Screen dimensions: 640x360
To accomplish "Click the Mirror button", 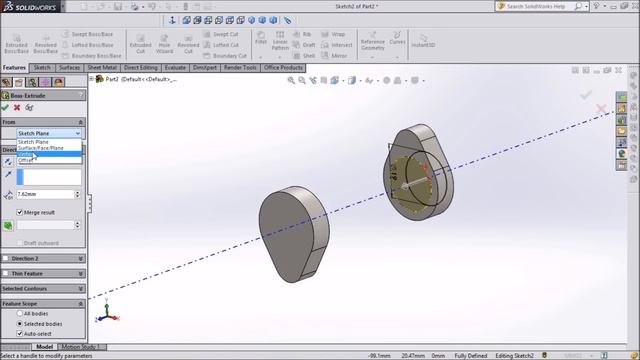I will click(334, 56).
